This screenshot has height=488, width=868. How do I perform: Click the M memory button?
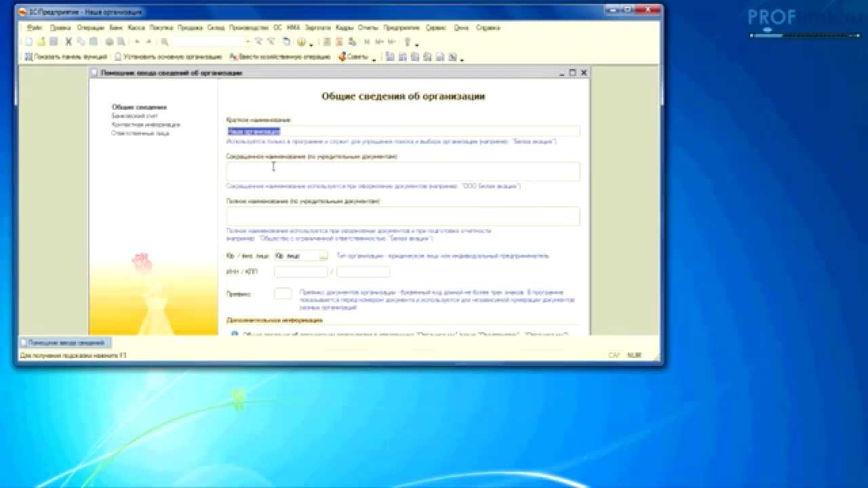(367, 41)
